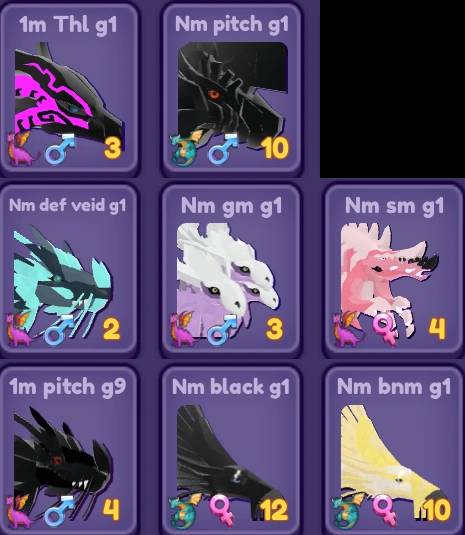Viewport: 465px width, 535px height.
Task: Click the male symbol on Nm pitch g1
Action: click(x=223, y=149)
